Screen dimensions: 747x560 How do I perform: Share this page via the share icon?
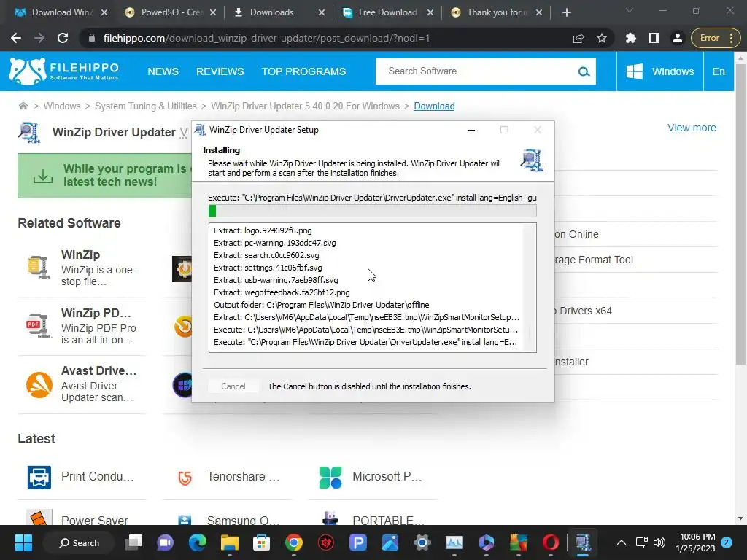click(x=578, y=38)
